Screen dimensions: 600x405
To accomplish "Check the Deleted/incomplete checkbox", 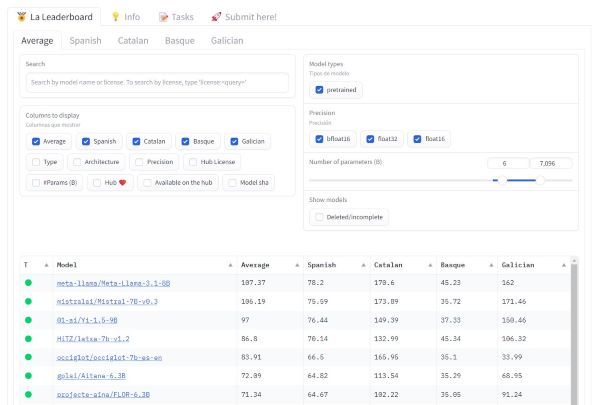I will [x=319, y=217].
